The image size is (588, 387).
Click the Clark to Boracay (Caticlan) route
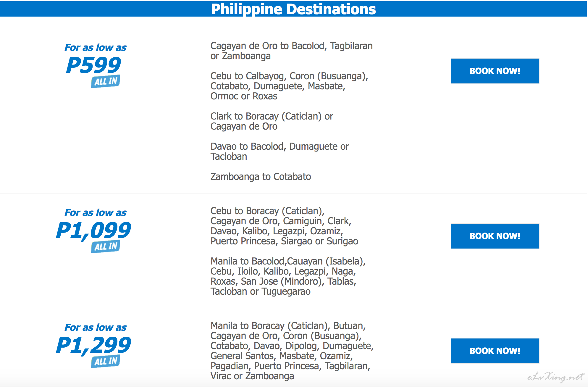[x=272, y=121]
